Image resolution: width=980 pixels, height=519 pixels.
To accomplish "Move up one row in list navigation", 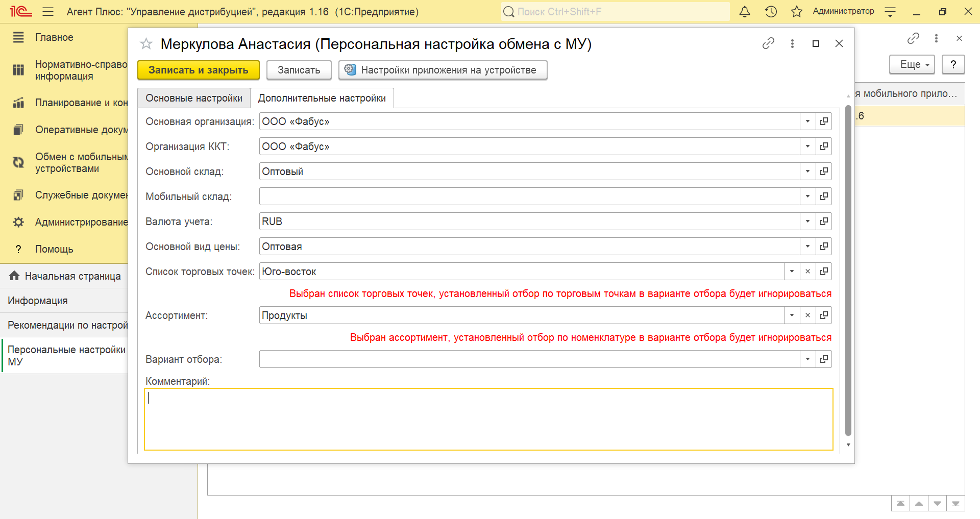I will point(919,504).
